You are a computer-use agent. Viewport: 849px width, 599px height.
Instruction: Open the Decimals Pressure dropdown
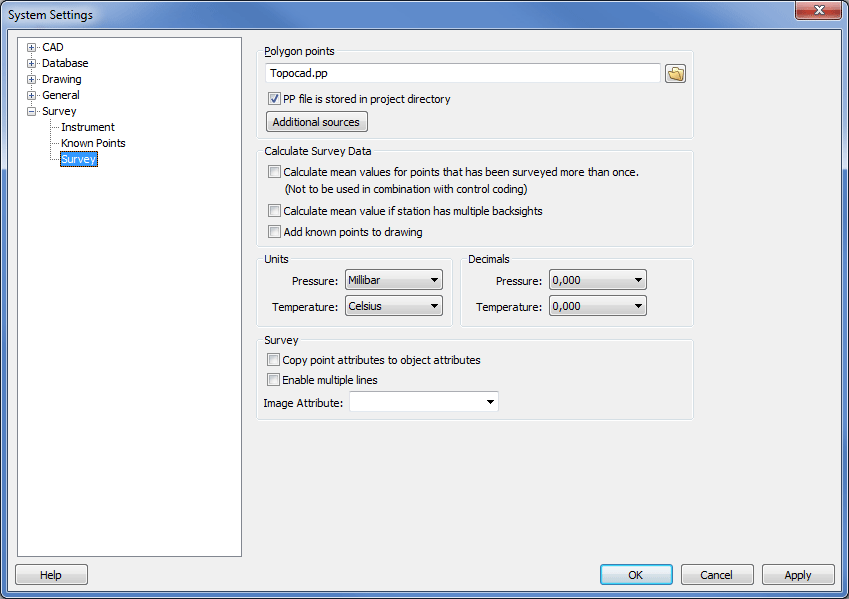597,281
